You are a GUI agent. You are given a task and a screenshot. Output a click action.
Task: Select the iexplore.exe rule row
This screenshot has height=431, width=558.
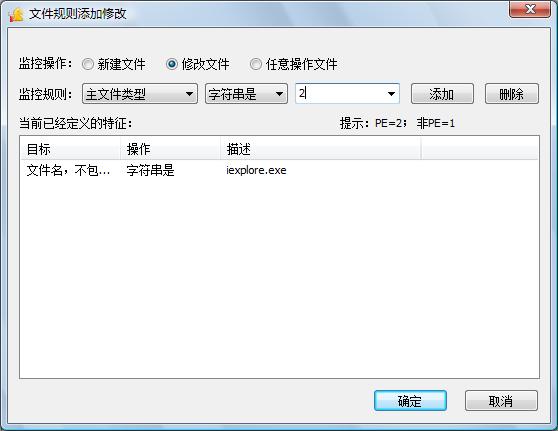point(279,170)
